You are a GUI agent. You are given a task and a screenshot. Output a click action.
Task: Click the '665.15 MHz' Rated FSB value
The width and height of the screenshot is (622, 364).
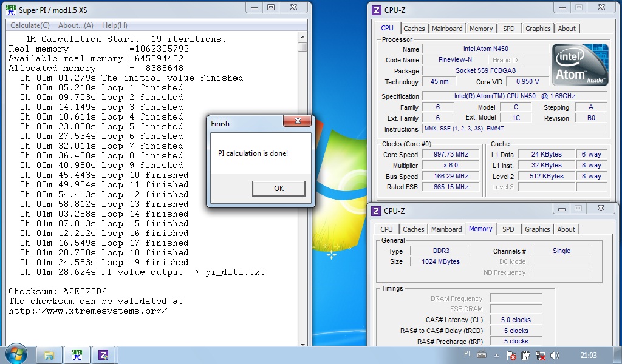451,187
